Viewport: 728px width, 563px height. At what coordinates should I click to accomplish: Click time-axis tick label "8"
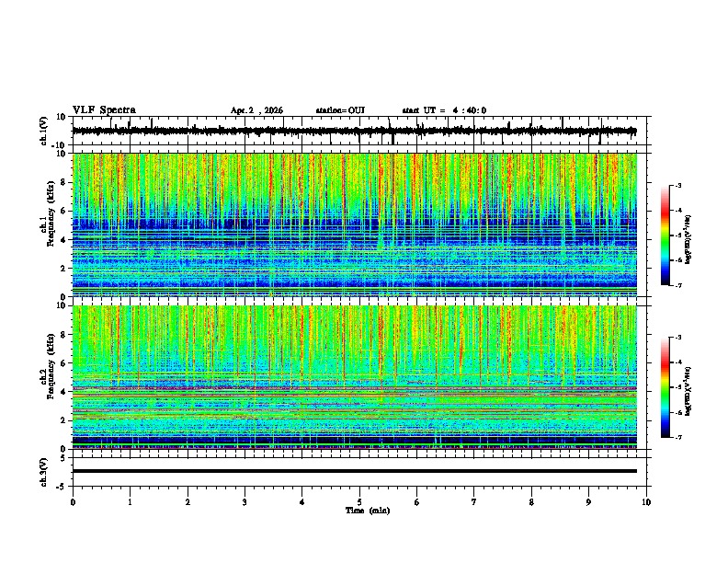(531, 502)
